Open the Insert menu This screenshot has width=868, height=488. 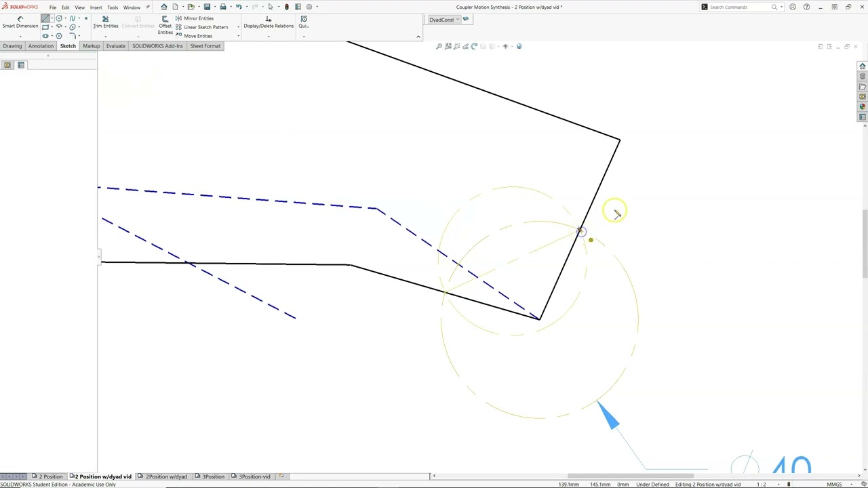tap(96, 7)
